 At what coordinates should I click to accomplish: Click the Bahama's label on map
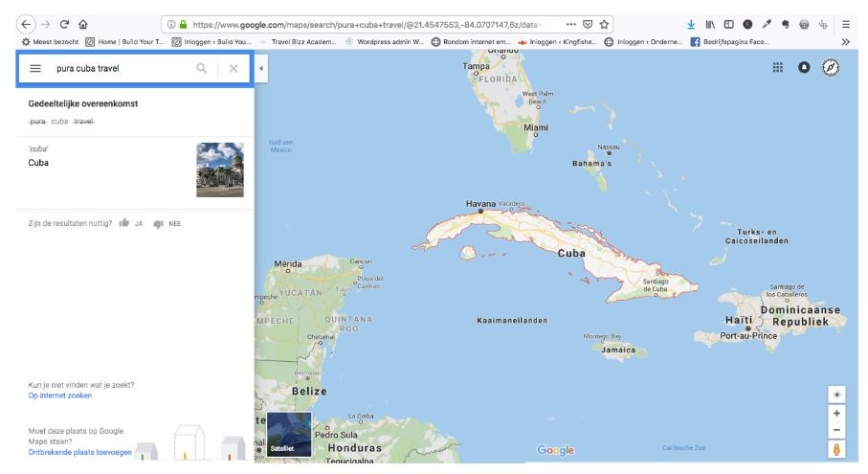click(x=591, y=164)
